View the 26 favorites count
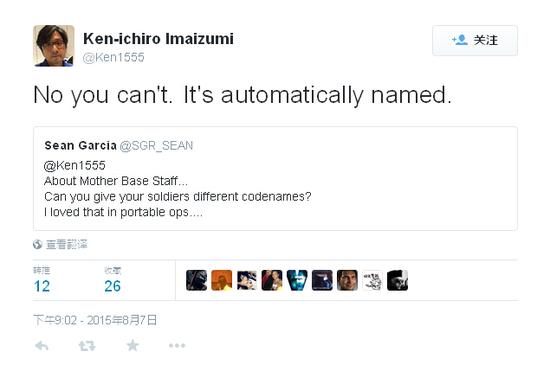550x365 pixels. click(x=112, y=286)
